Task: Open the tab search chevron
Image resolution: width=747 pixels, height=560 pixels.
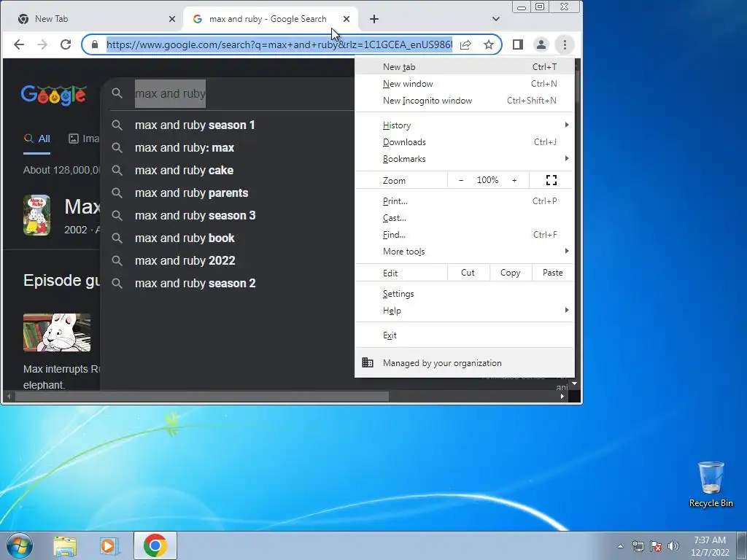Action: (x=496, y=19)
